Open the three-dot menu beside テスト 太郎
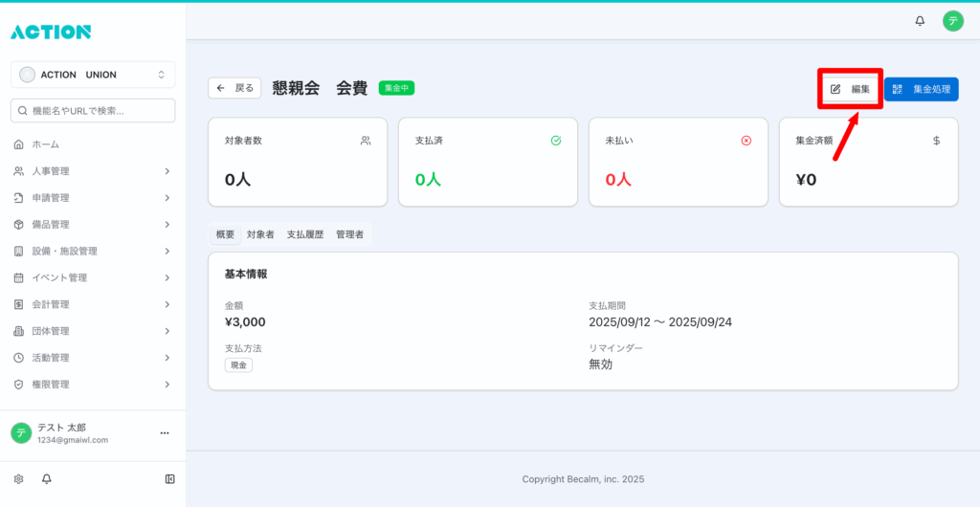980x507 pixels. pos(164,433)
